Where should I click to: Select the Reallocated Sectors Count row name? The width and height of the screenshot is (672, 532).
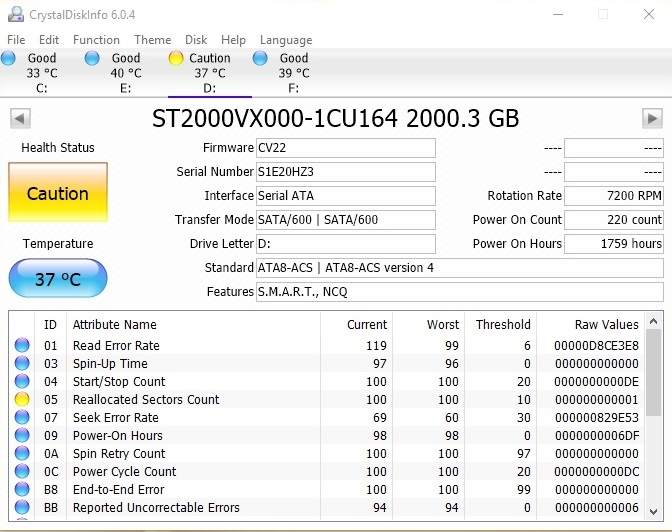(x=146, y=400)
